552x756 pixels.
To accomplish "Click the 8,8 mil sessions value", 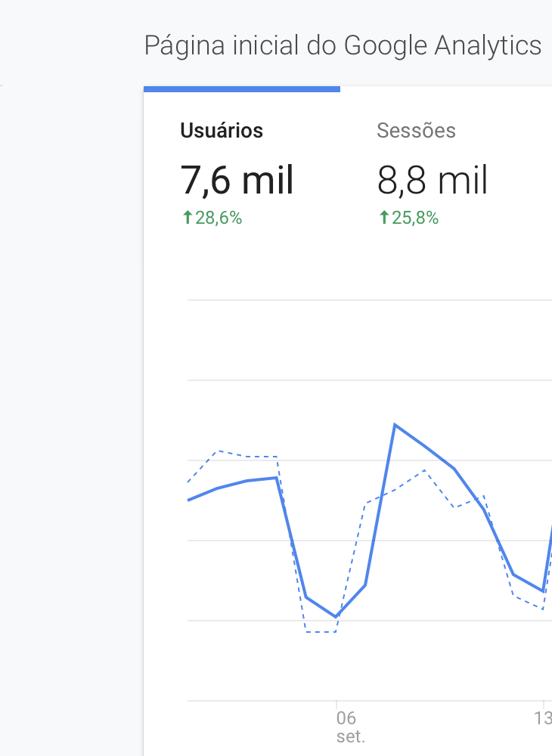I will pos(433,181).
